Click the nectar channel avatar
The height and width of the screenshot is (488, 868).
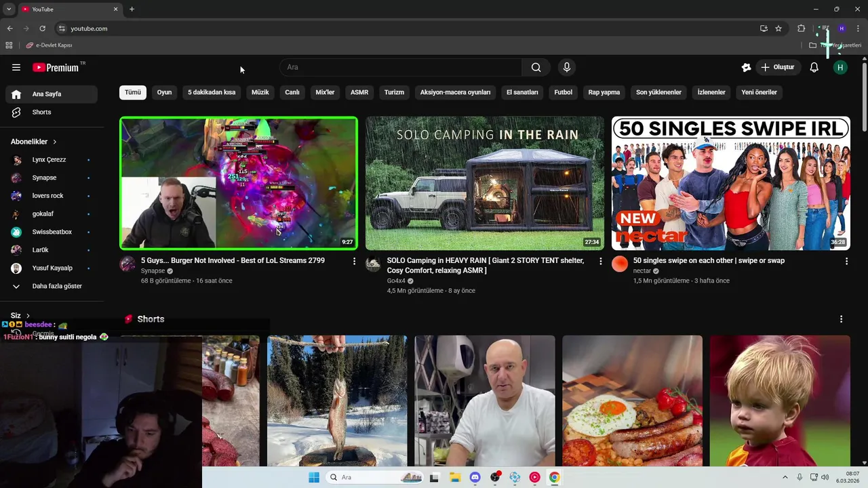coord(620,264)
